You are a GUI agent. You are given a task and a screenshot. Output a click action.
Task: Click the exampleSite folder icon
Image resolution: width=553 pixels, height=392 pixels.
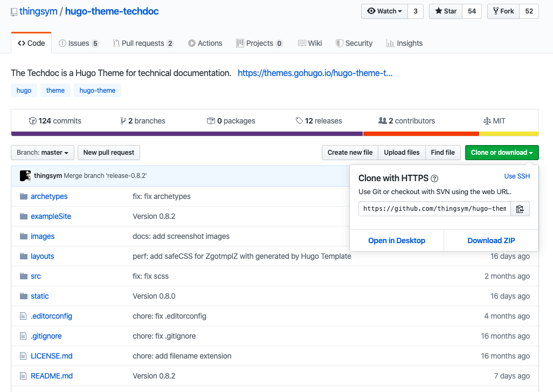tap(24, 216)
